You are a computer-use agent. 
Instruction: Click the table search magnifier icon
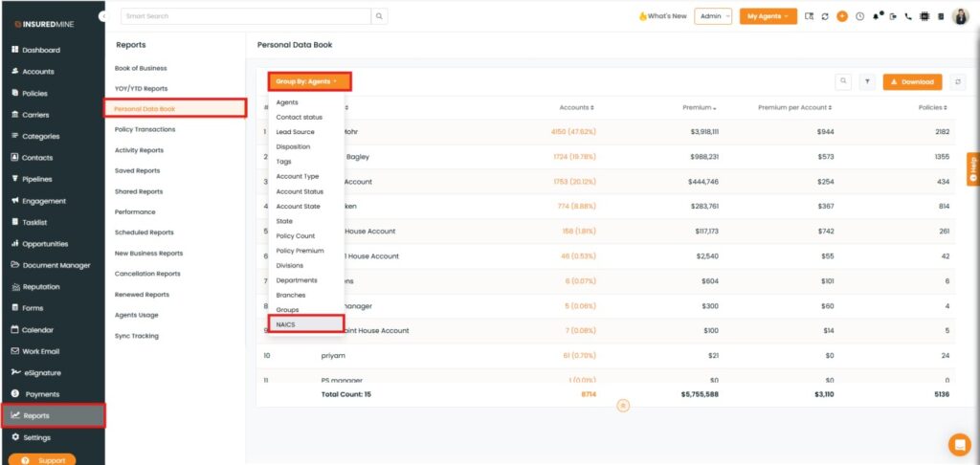click(843, 82)
